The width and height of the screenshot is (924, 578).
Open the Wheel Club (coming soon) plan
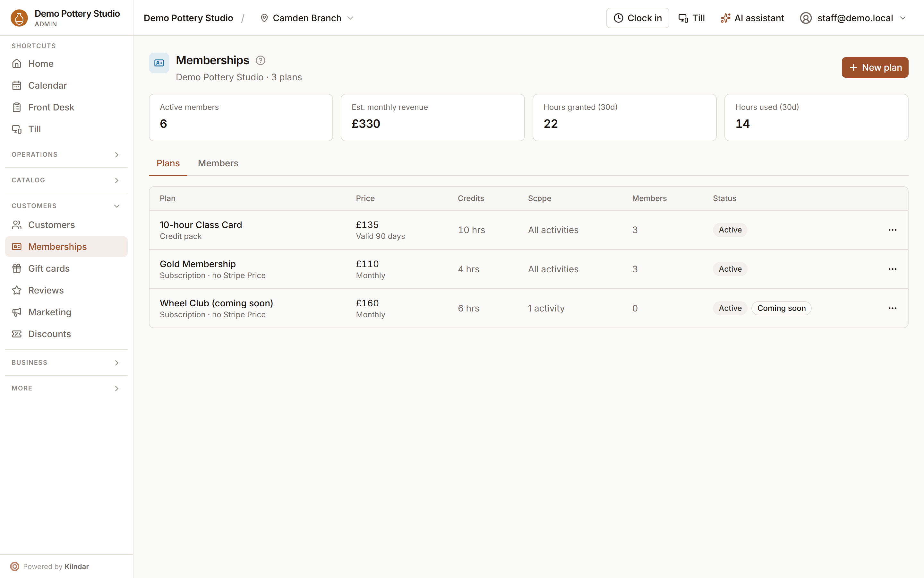point(217,303)
